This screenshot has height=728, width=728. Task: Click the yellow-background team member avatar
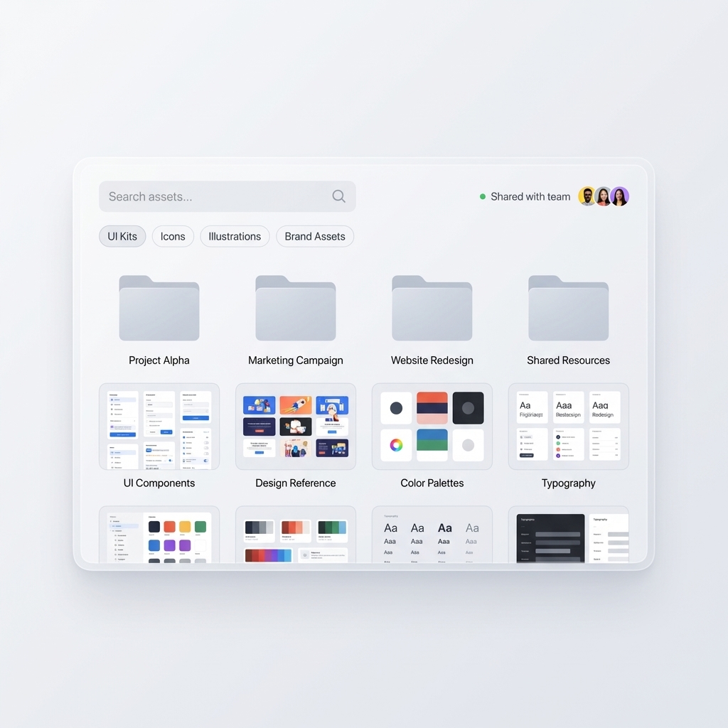point(587,196)
